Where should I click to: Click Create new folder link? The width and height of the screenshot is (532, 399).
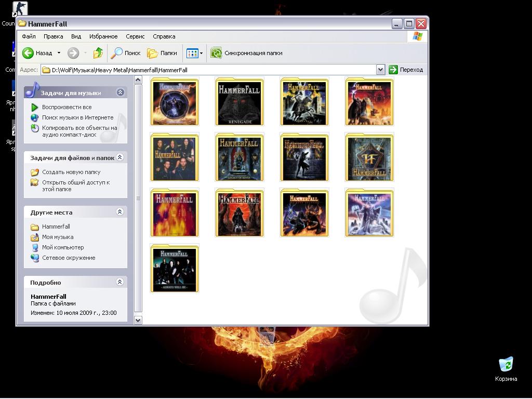click(x=71, y=172)
